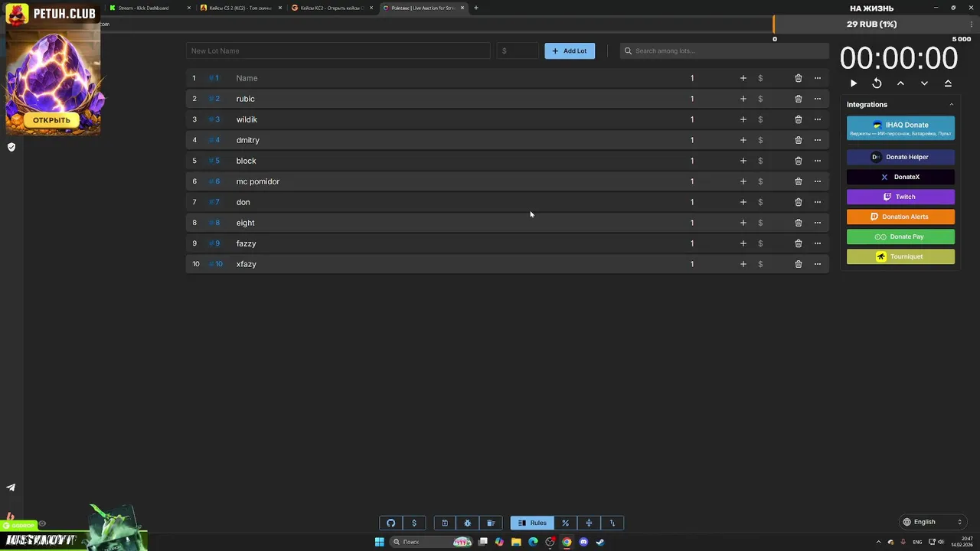This screenshot has width=980, height=551.
Task: Open more options for rubic lot
Action: [x=817, y=99]
